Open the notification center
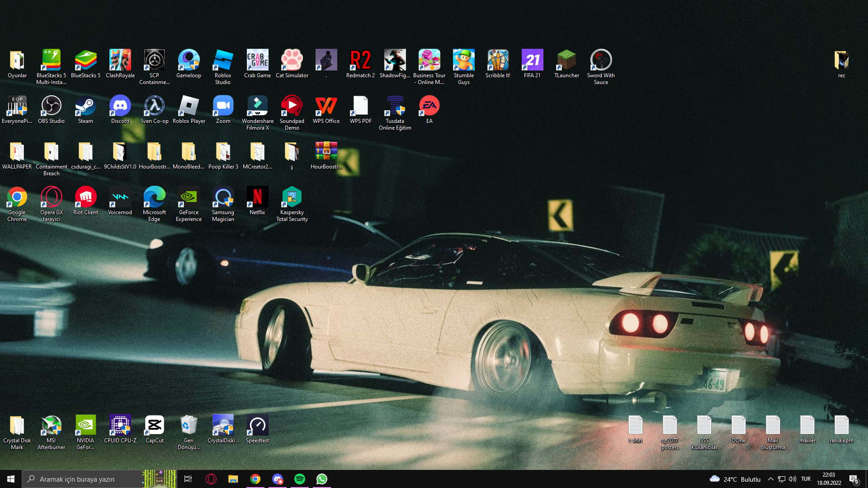The width and height of the screenshot is (868, 488). click(x=854, y=479)
